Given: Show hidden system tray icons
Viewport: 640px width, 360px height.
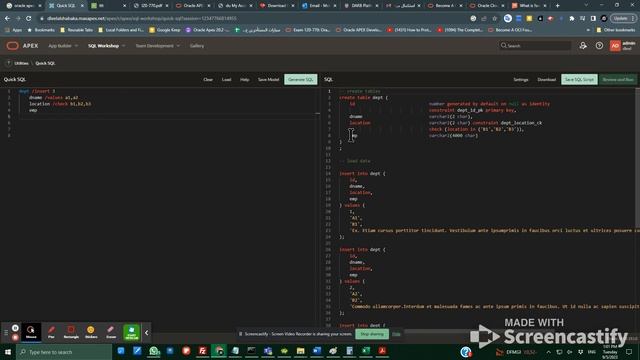Looking at the screenshot, I should click(x=549, y=352).
